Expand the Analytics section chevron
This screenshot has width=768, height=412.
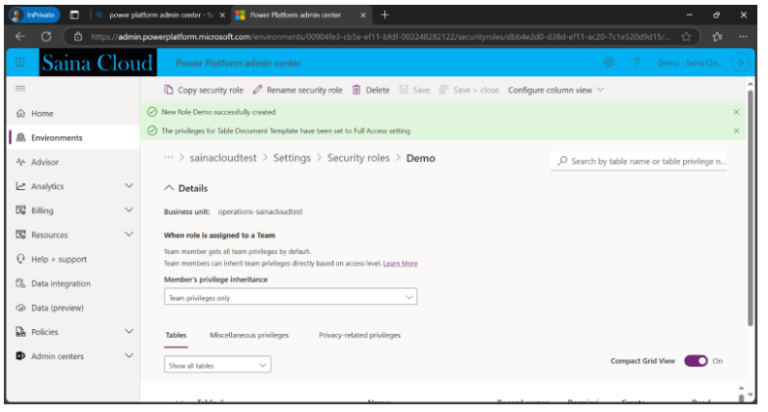click(129, 186)
